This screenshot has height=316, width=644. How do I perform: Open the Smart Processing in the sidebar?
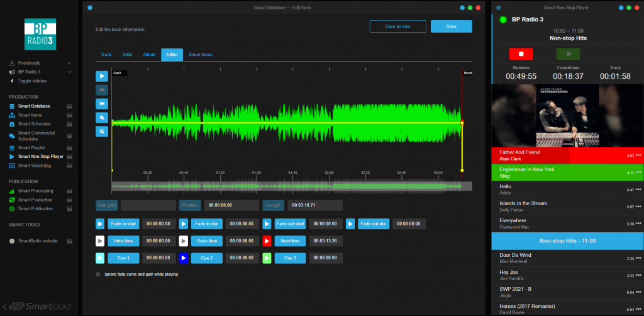click(35, 191)
